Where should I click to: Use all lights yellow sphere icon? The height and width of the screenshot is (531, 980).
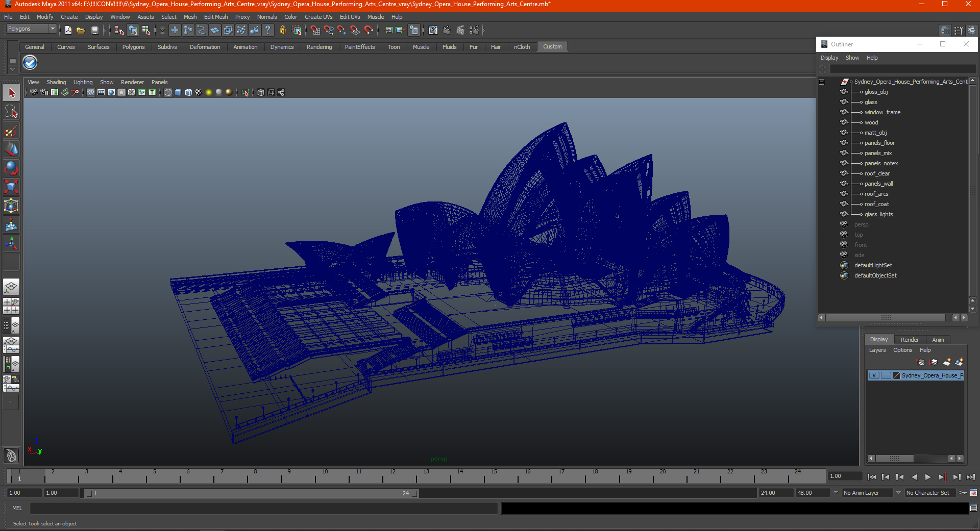point(209,92)
